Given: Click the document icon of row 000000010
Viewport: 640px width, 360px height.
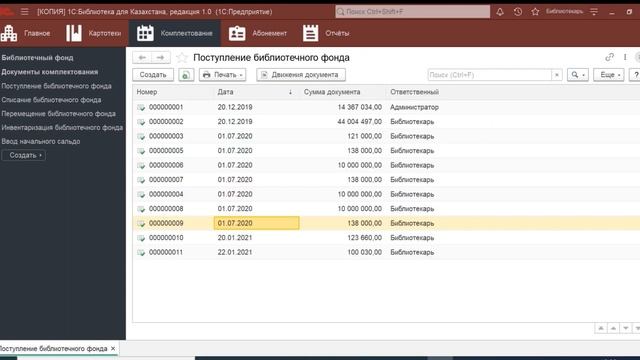Looking at the screenshot, I should coord(141,238).
